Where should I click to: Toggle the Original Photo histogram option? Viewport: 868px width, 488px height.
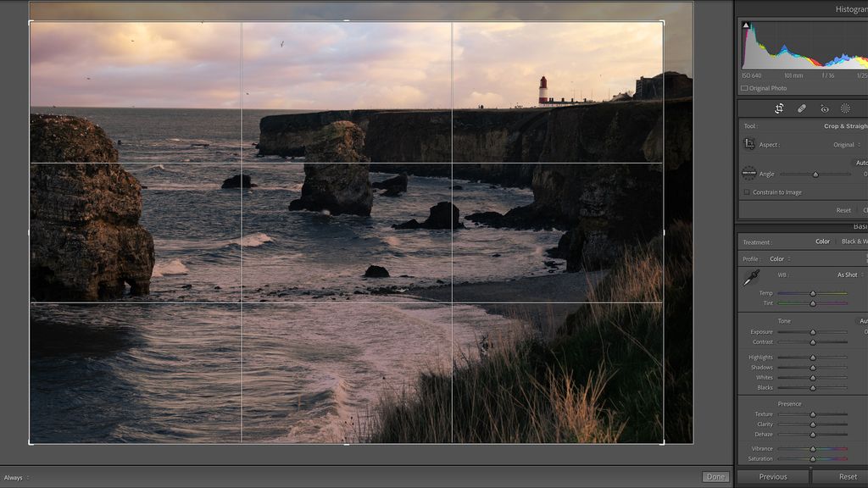tap(743, 88)
